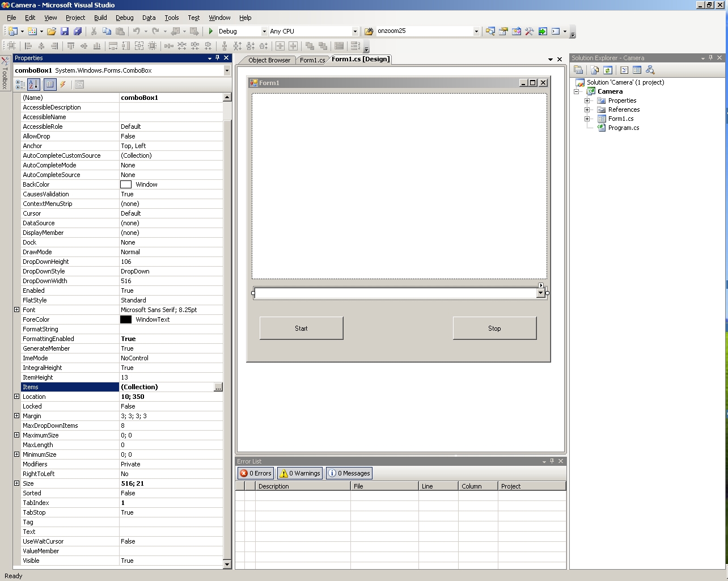
Task: Click Solution Explorer's Properties icon
Action: [x=578, y=70]
